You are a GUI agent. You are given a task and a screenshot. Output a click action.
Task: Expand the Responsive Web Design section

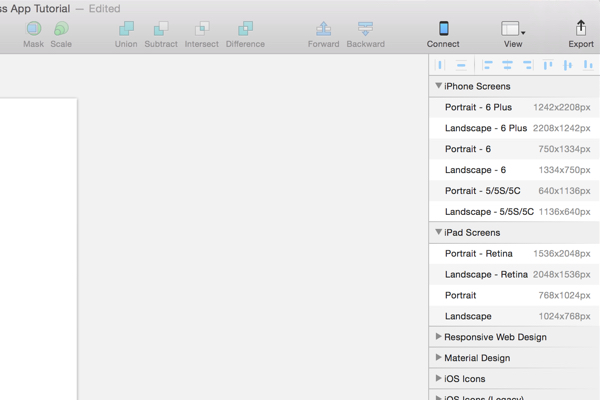439,336
